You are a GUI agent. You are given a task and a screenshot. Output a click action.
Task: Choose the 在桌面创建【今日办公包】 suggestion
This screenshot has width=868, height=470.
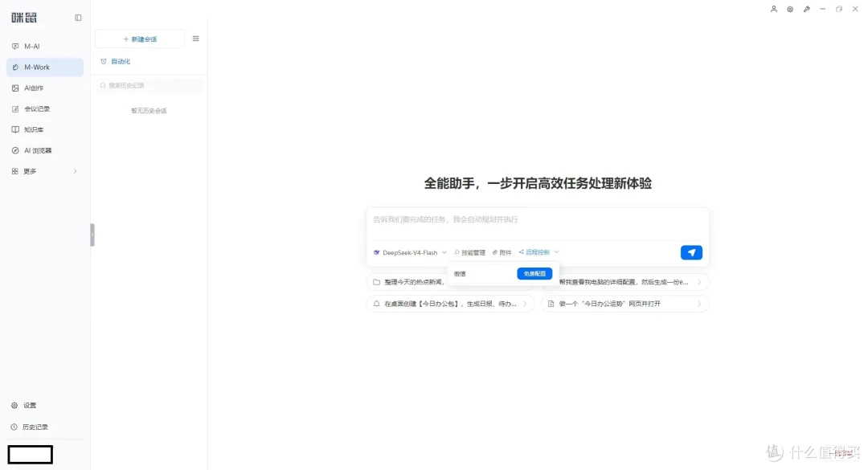[x=451, y=304]
